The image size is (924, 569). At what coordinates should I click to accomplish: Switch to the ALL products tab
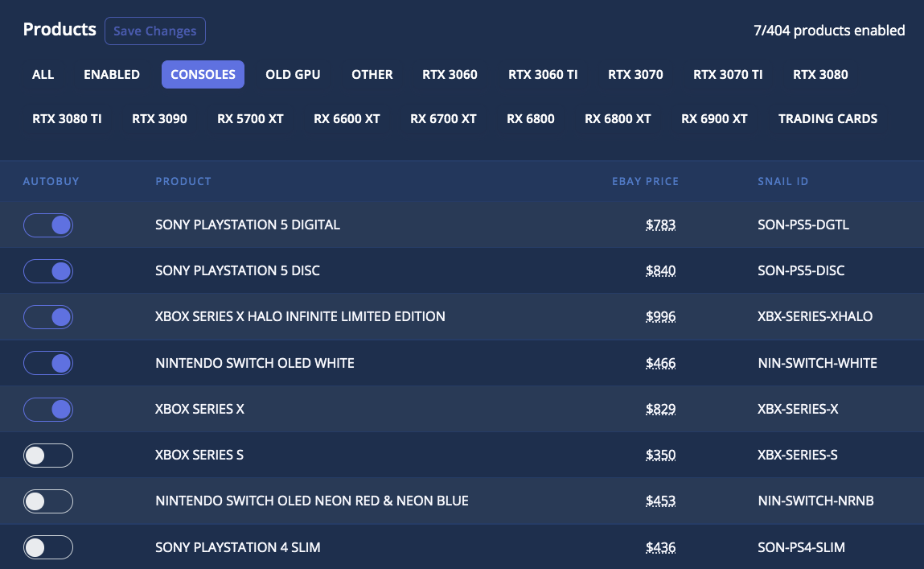pos(43,75)
